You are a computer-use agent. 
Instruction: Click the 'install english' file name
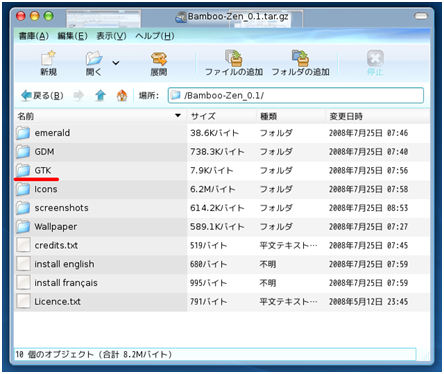64,264
